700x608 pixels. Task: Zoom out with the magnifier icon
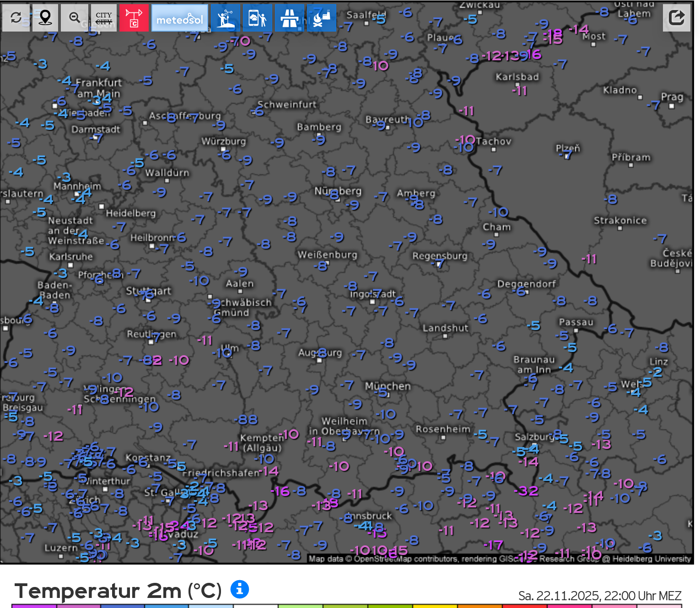pyautogui.click(x=75, y=18)
